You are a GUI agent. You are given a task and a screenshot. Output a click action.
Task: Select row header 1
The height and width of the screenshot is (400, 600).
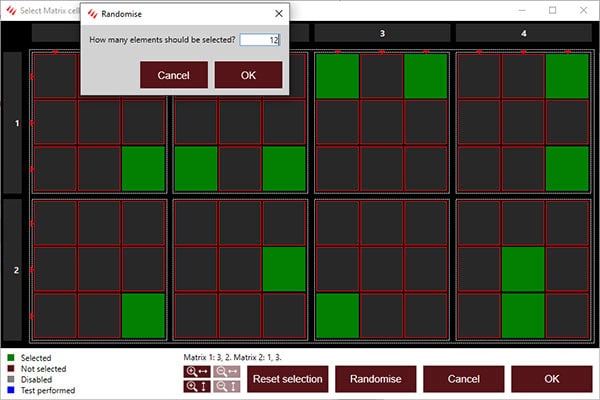[x=14, y=123]
